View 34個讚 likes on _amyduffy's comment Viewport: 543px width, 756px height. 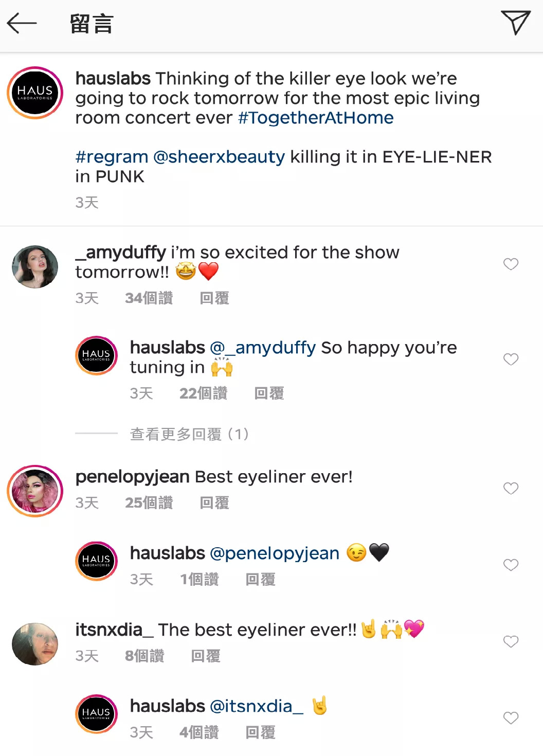149,298
